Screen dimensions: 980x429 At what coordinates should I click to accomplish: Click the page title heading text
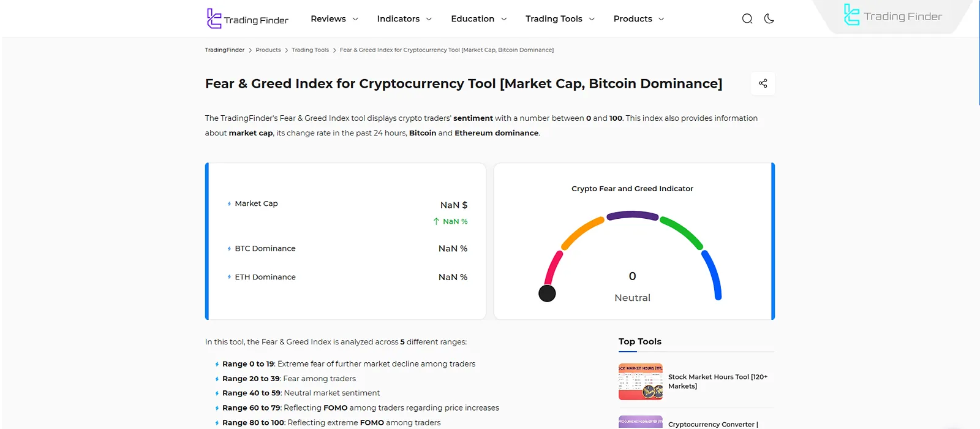[464, 83]
